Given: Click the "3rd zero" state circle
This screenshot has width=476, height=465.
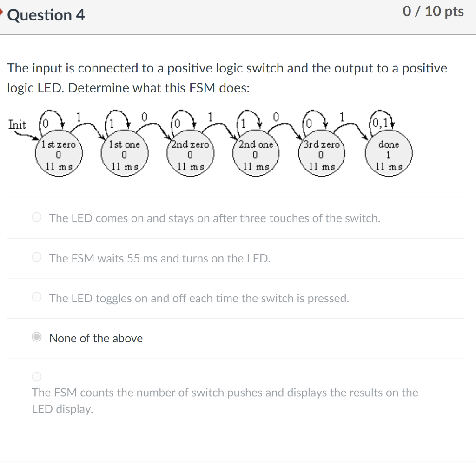Looking at the screenshot, I should (x=321, y=153).
